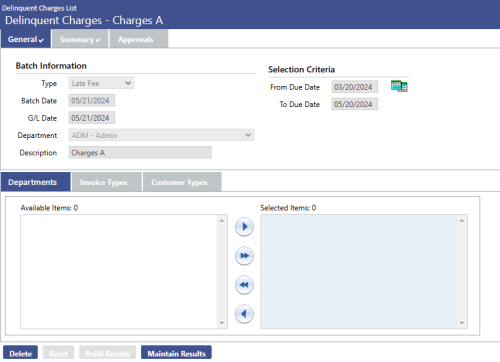Click the From Due Date field
Image resolution: width=500 pixels, height=362 pixels.
355,87
